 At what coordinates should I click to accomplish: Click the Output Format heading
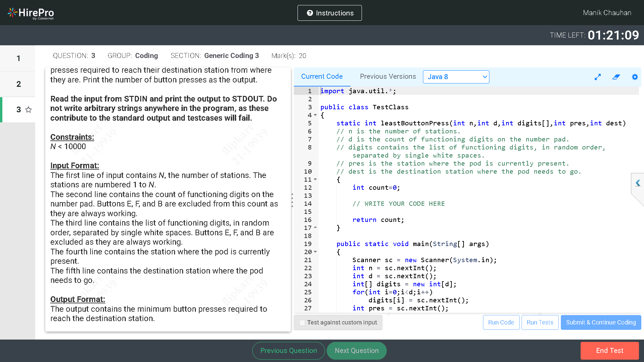[x=77, y=299]
